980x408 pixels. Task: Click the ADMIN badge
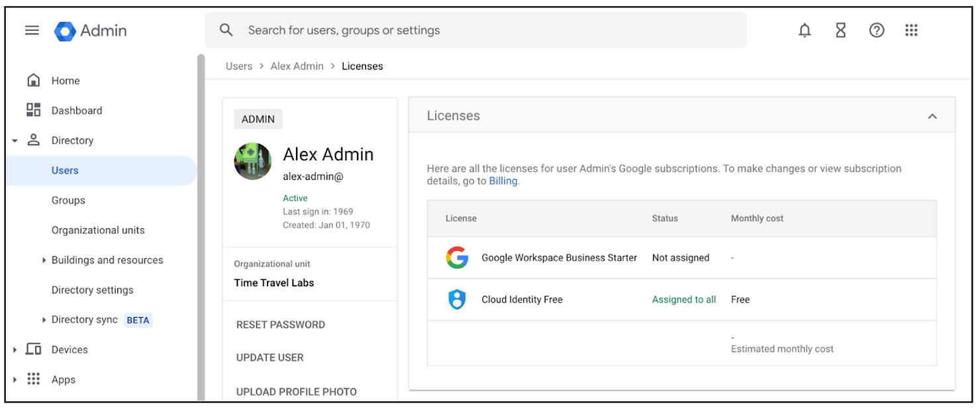click(258, 119)
